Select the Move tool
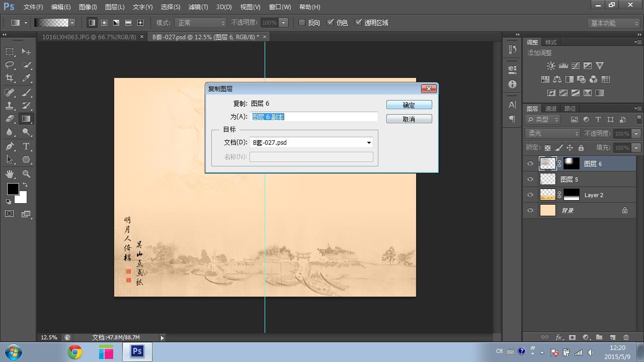This screenshot has width=644, height=362. pos(26,52)
